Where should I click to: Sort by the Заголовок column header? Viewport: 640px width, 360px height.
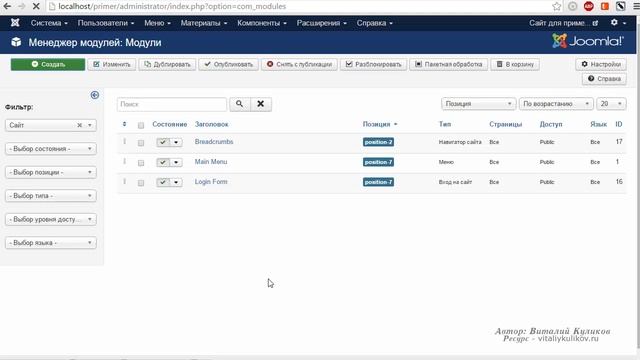click(x=211, y=124)
